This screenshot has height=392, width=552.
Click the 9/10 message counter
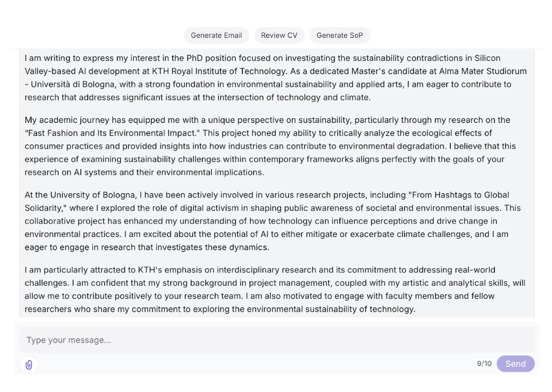tap(484, 364)
